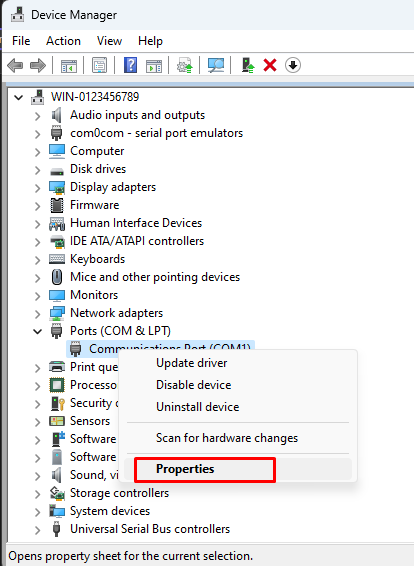The width and height of the screenshot is (414, 566).
Task: Click the blue Help question mark icon
Action: coord(130,65)
